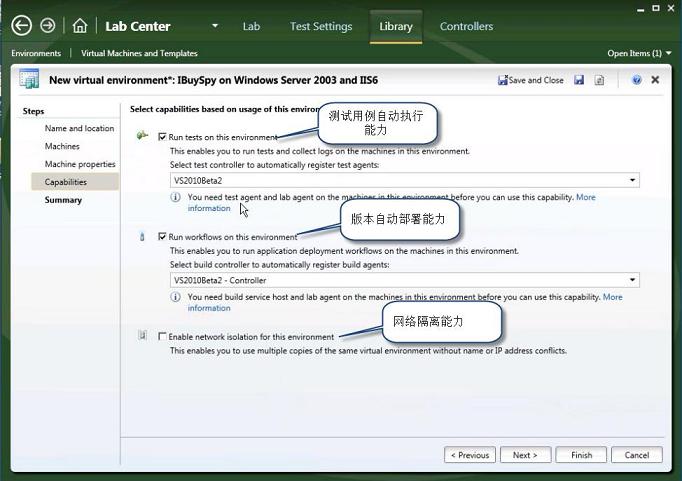This screenshot has width=682, height=481.
Task: Click the info icon under test controller
Action: 175,197
